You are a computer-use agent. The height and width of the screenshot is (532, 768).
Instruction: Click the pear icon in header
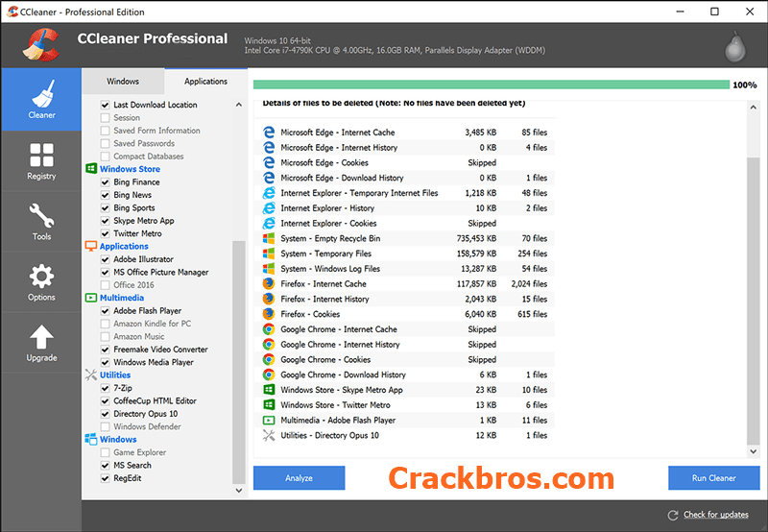point(734,47)
